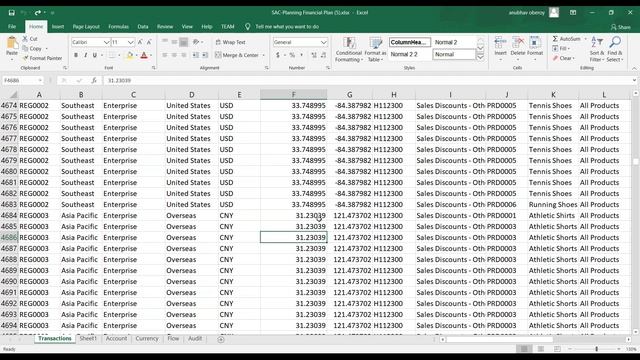The width and height of the screenshot is (640, 360).
Task: Click the Center align icon
Action: point(174,55)
